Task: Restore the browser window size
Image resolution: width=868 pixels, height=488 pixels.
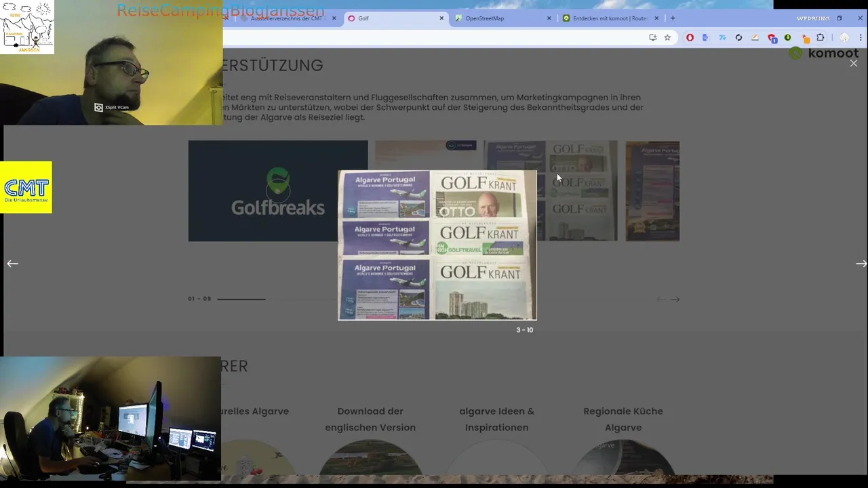Action: (x=839, y=18)
